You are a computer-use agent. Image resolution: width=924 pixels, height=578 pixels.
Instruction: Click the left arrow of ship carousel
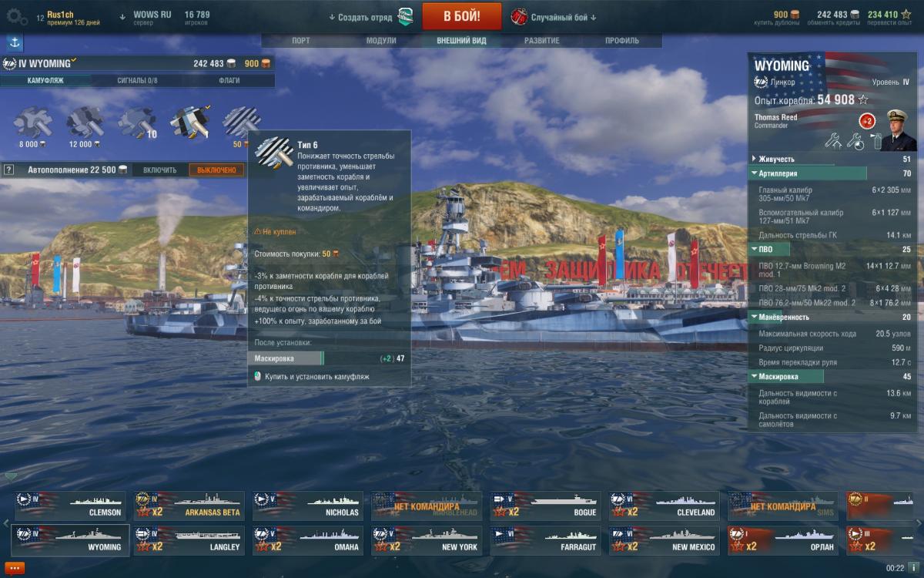pyautogui.click(x=6, y=523)
